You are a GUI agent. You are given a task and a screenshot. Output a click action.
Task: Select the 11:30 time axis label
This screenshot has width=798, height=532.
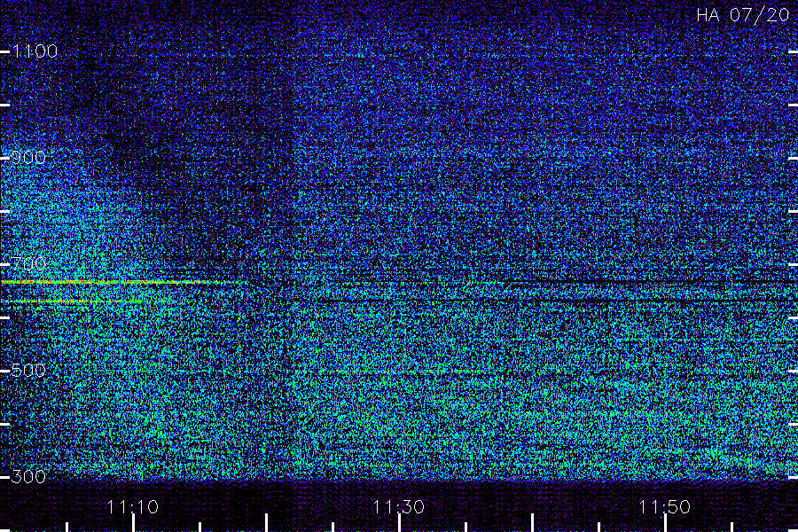click(x=398, y=507)
